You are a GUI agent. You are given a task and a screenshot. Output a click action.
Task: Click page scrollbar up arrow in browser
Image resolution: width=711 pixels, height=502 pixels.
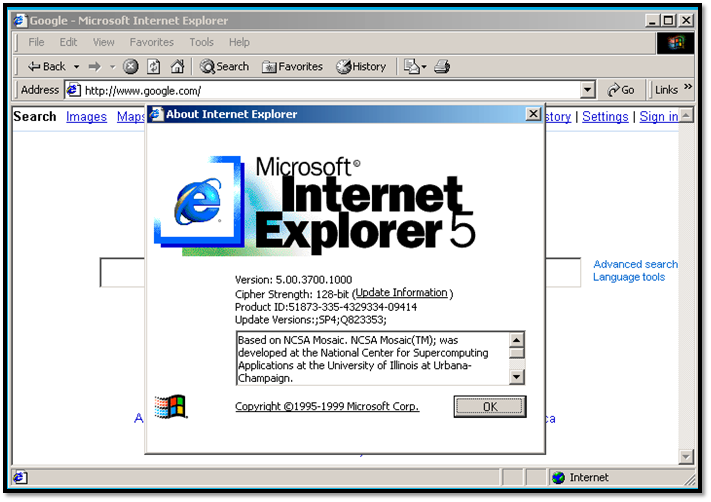tap(686, 116)
